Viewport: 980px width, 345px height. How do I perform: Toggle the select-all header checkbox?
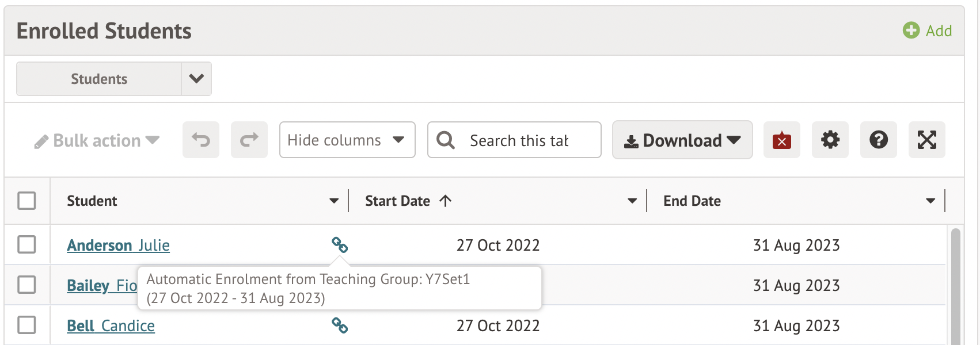[x=26, y=201]
